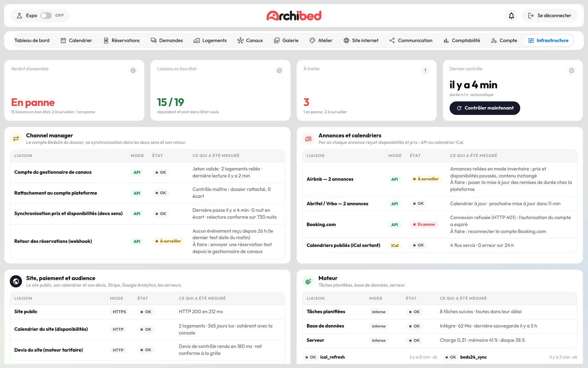Go to the Site internet tab
This screenshot has width=588, height=368.
point(361,40)
